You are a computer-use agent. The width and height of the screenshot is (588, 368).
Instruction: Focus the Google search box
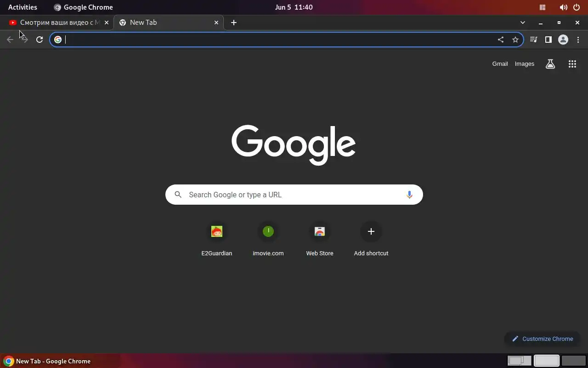294,195
